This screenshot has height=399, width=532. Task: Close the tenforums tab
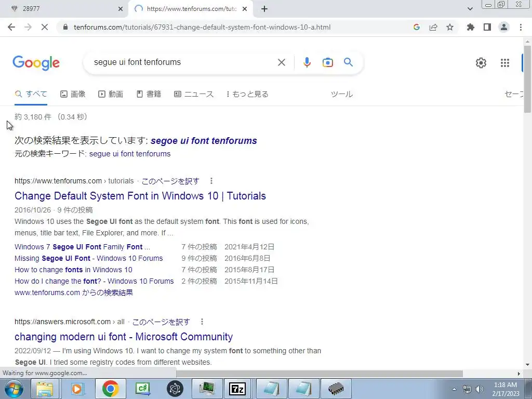(x=245, y=9)
